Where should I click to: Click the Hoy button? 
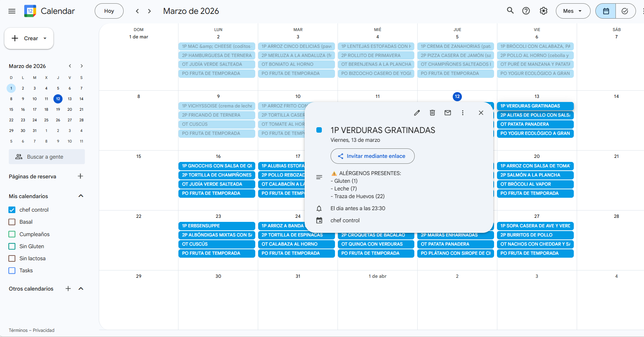coord(109,11)
